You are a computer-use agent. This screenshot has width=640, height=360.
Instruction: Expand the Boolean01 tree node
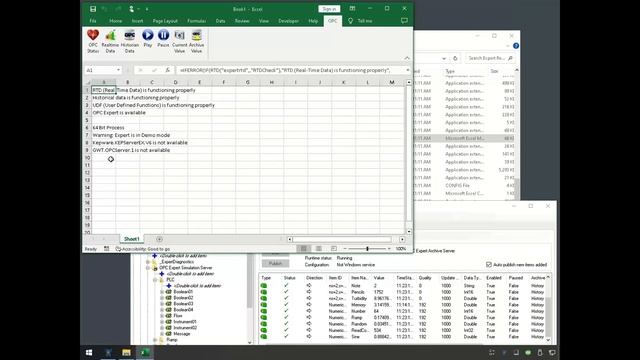[x=162, y=292]
